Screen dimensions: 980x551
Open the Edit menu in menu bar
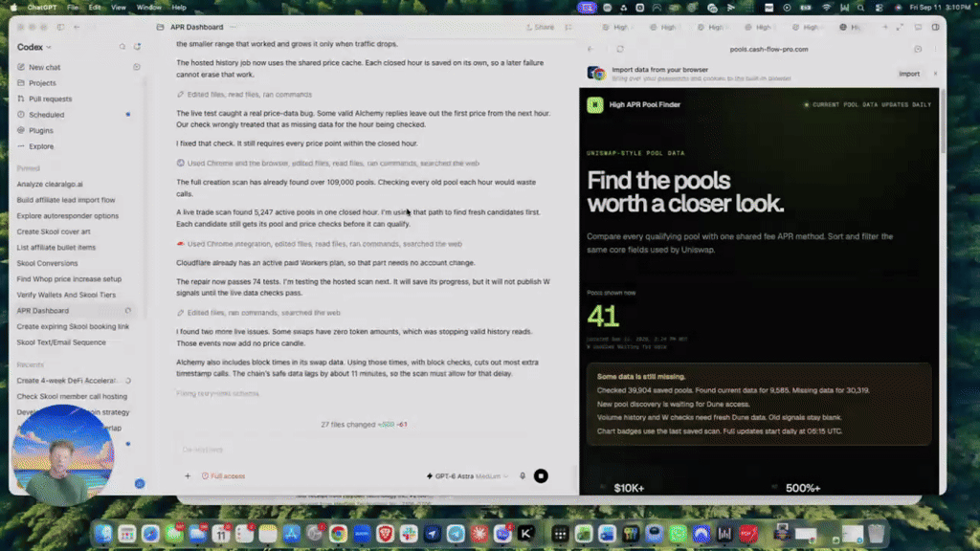(95, 8)
